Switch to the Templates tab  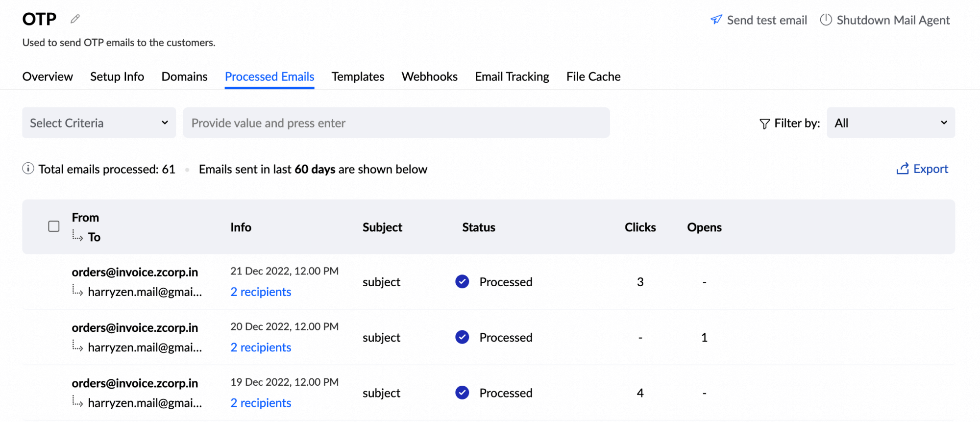click(x=358, y=76)
